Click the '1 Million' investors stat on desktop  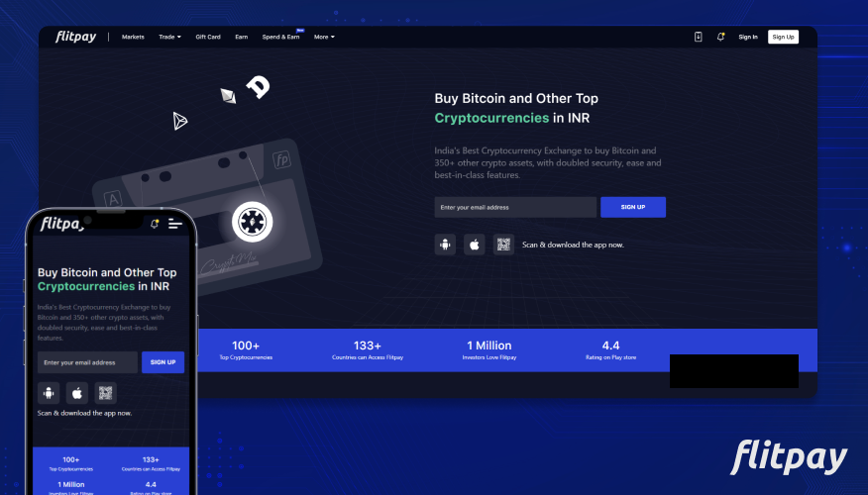pos(489,350)
